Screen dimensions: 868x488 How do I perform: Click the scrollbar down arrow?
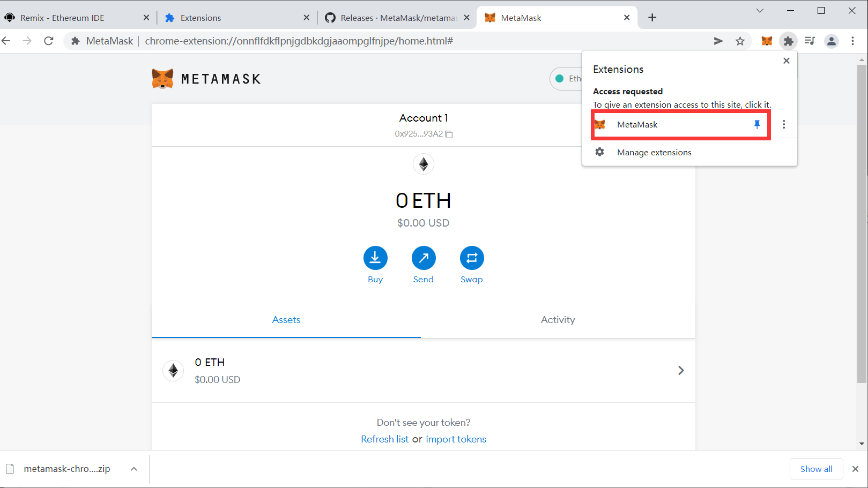[x=862, y=444]
